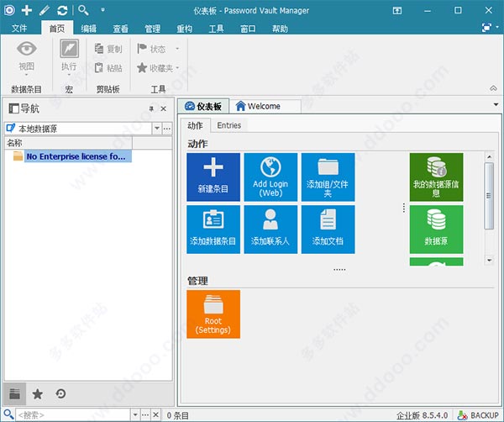Click the vertical scrollbar thumb in actions
The width and height of the screenshot is (504, 422).
click(489, 196)
